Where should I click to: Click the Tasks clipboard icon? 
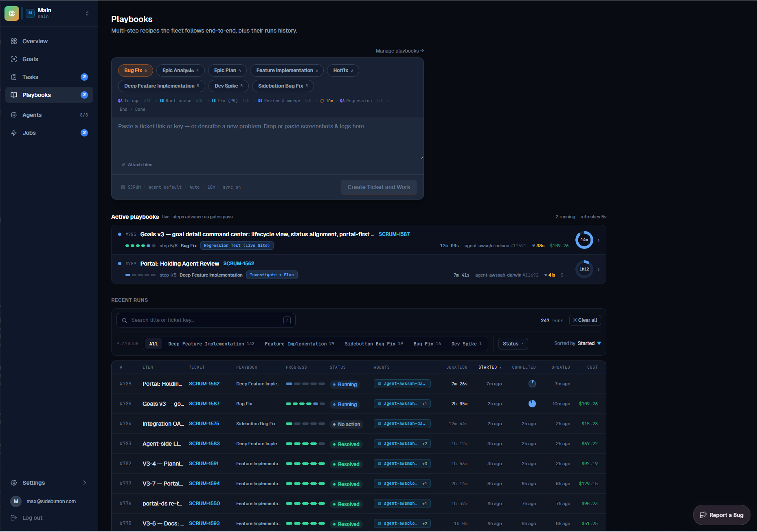point(14,77)
